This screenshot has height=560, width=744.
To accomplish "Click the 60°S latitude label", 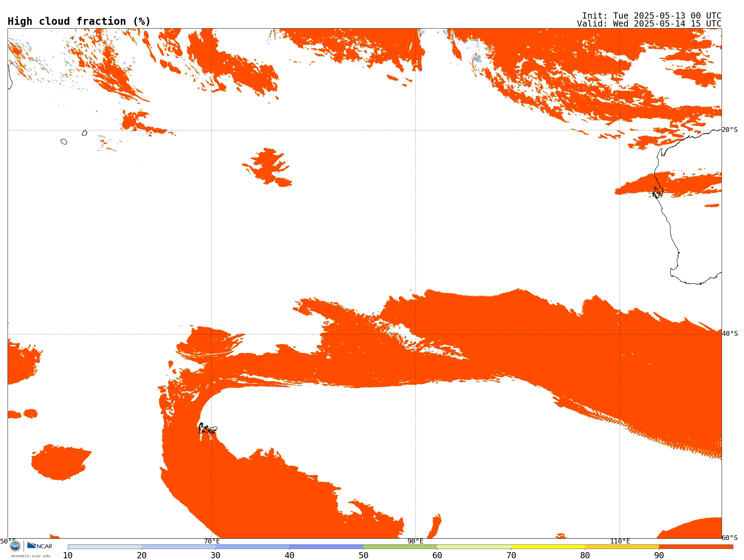I will click(x=730, y=538).
